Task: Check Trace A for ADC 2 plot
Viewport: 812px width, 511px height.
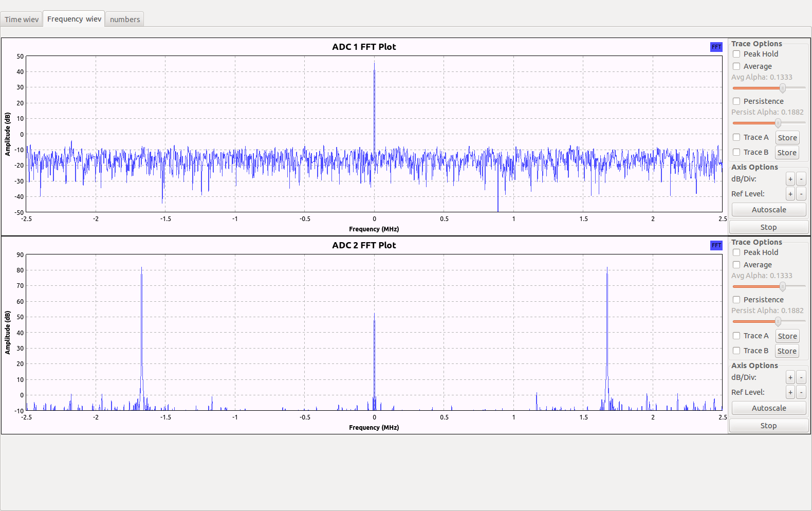Action: coord(736,336)
